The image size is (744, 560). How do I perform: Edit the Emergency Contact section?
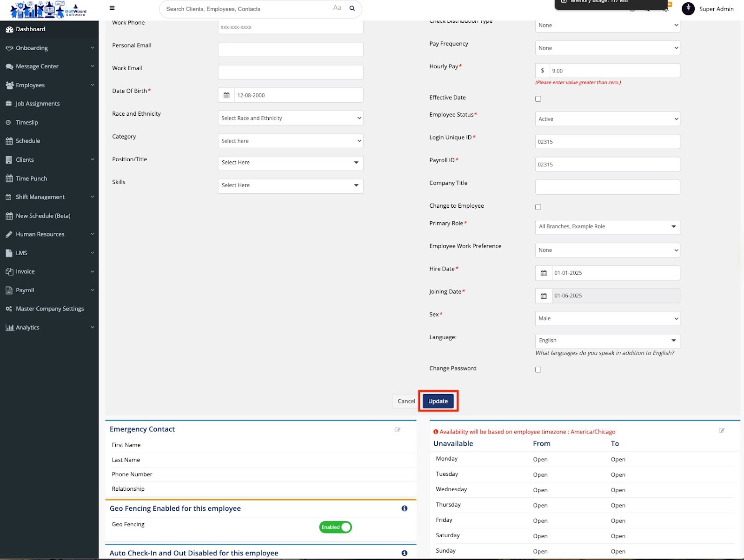click(x=398, y=430)
